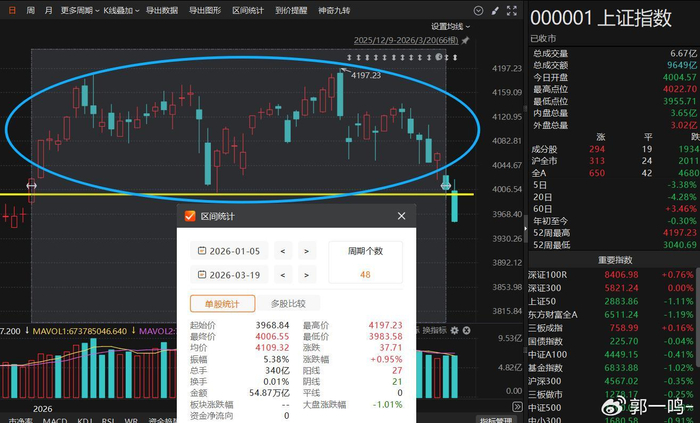Pin the 2025/12/9-2026/3/20 date range
The width and height of the screenshot is (700, 423).
point(465,40)
